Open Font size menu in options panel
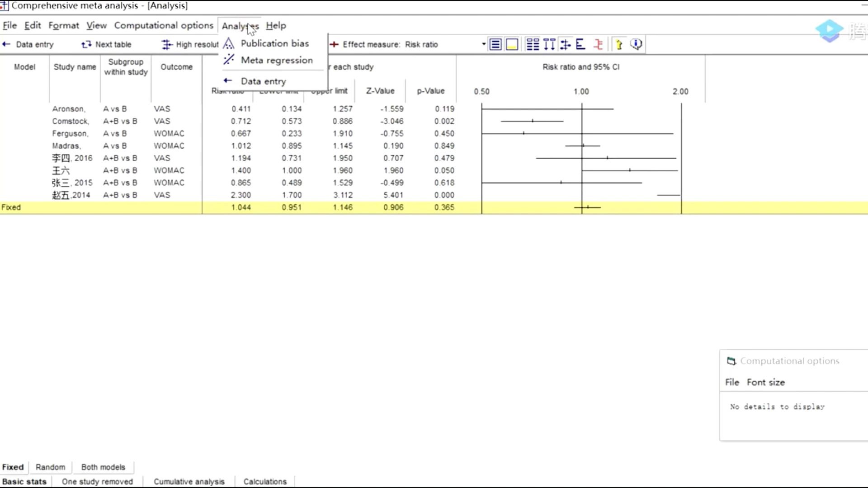The width and height of the screenshot is (868, 488). click(x=765, y=382)
